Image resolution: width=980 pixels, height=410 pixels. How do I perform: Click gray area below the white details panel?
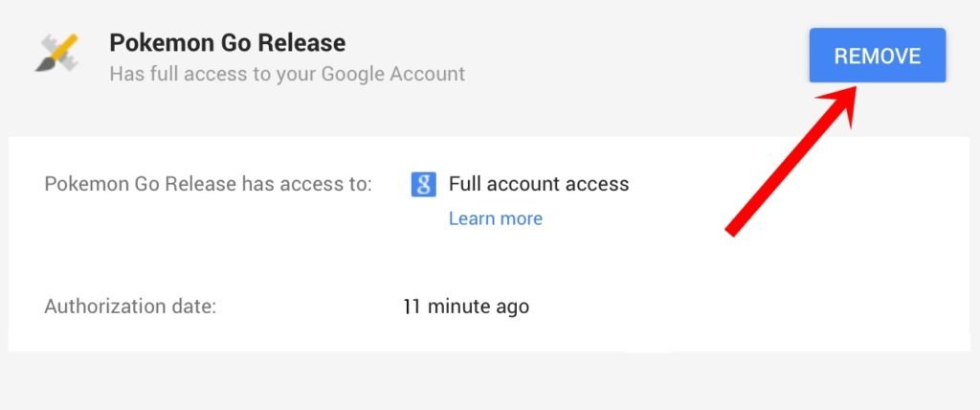point(479,381)
